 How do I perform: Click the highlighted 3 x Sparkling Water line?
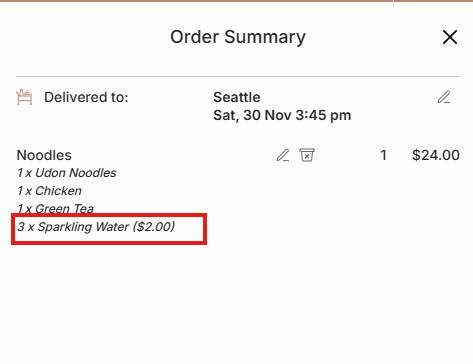point(109,229)
